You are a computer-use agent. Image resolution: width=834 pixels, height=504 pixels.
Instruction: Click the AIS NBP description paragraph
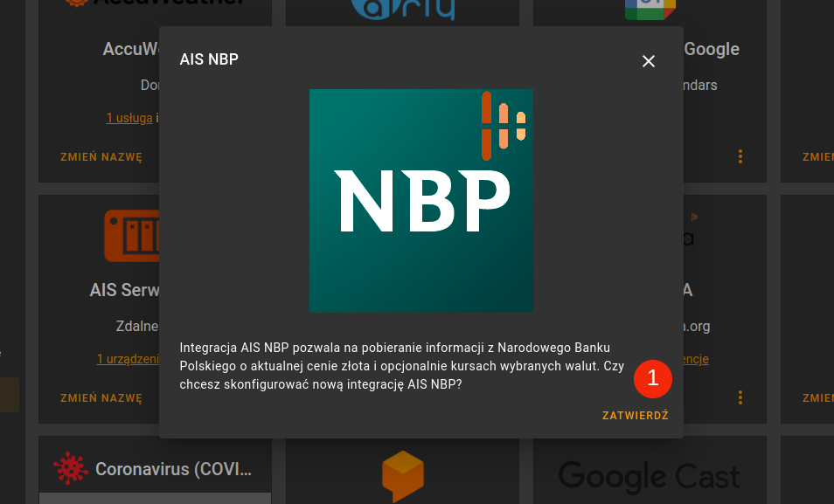coord(401,366)
